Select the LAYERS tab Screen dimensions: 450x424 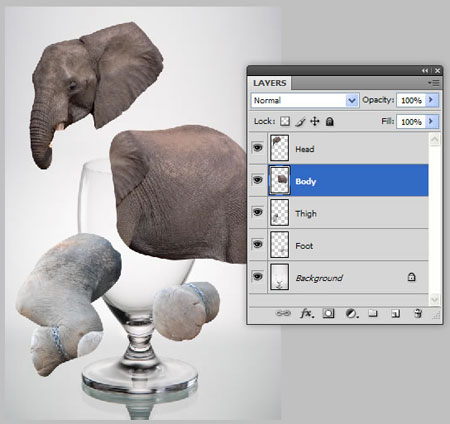point(269,83)
